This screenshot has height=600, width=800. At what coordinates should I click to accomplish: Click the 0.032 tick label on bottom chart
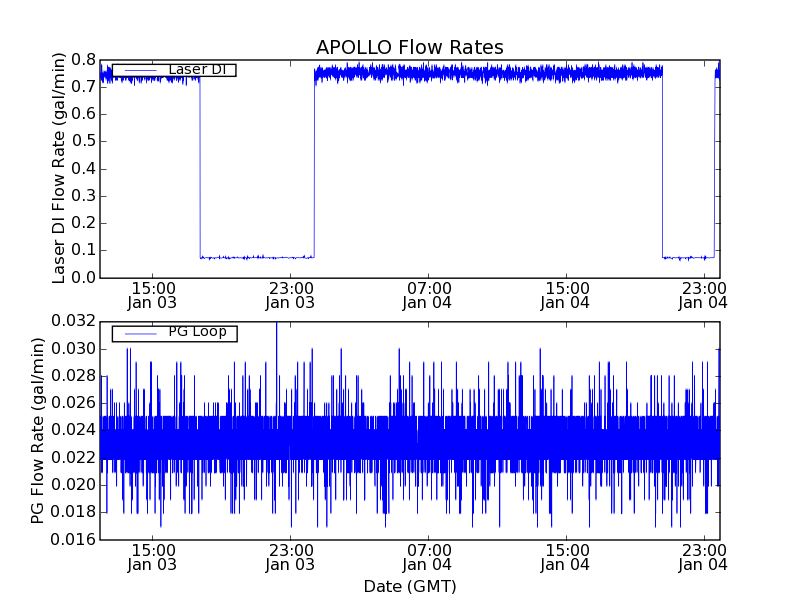click(x=73, y=321)
